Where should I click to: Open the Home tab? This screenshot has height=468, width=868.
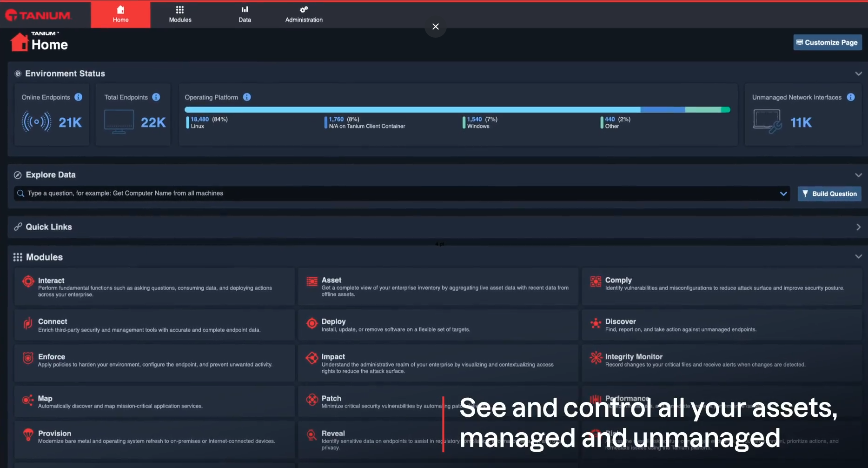tap(120, 14)
